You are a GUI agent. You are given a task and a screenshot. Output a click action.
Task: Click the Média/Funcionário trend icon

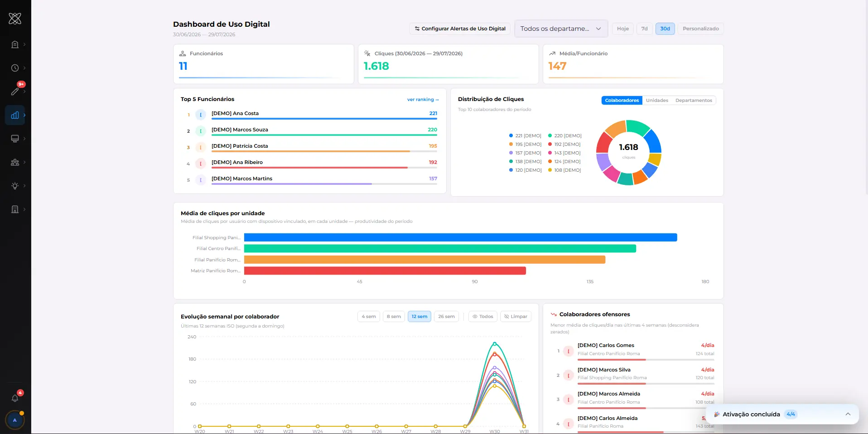[x=552, y=53]
